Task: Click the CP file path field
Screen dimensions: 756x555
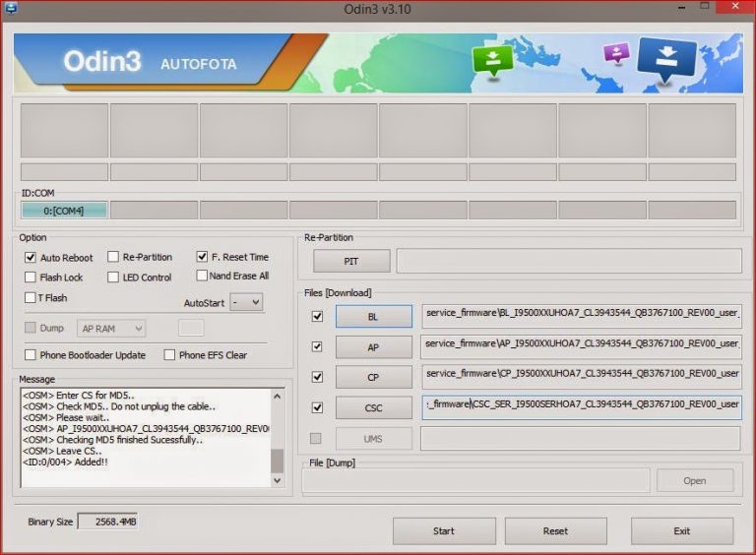Action: click(x=582, y=377)
